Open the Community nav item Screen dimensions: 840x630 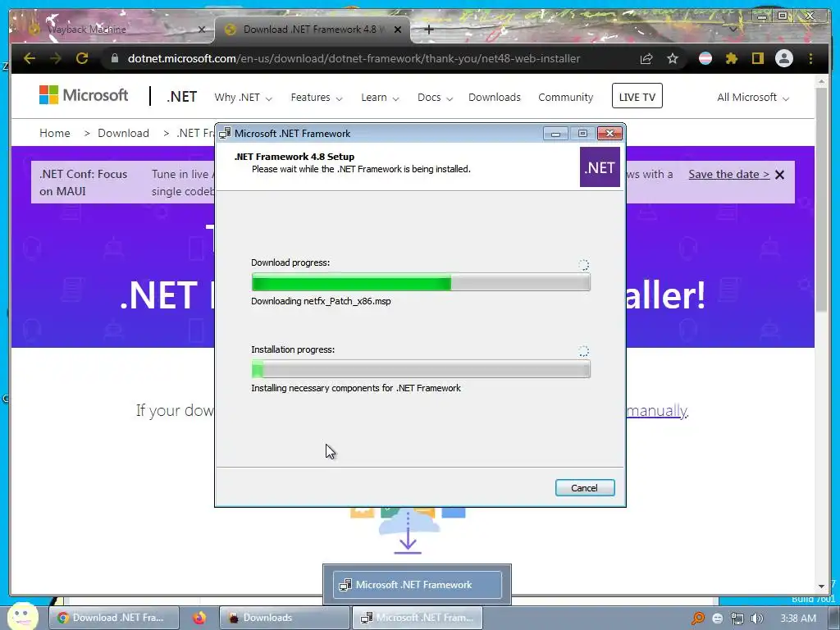pyautogui.click(x=566, y=98)
